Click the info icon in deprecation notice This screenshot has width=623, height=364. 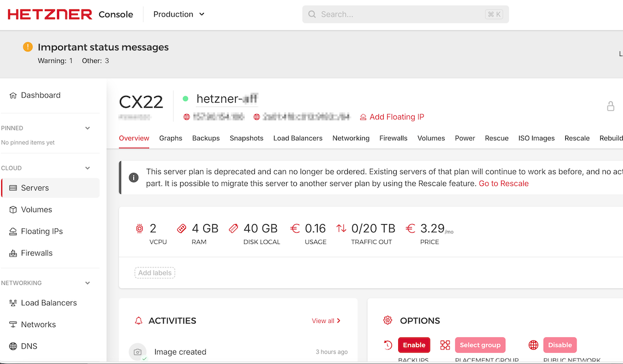pos(133,178)
